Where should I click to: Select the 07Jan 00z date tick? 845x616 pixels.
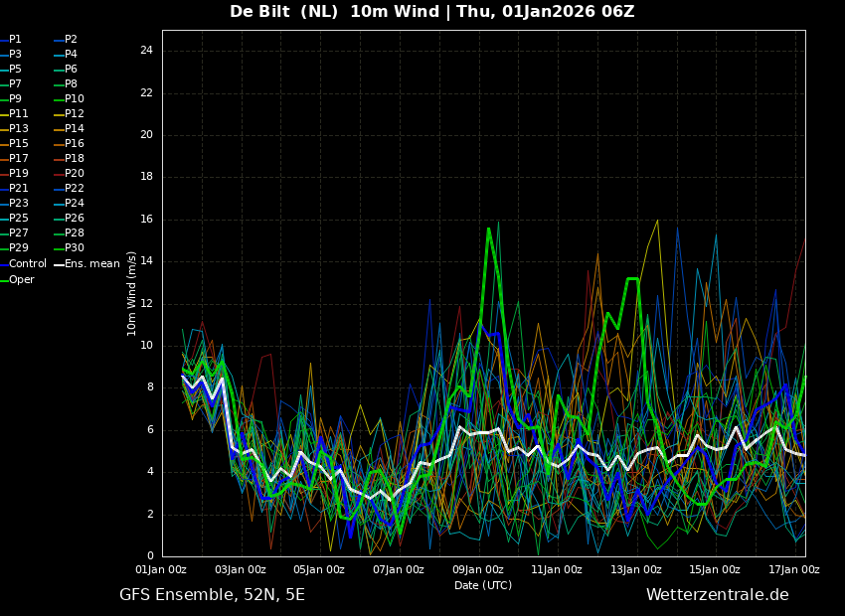399,569
